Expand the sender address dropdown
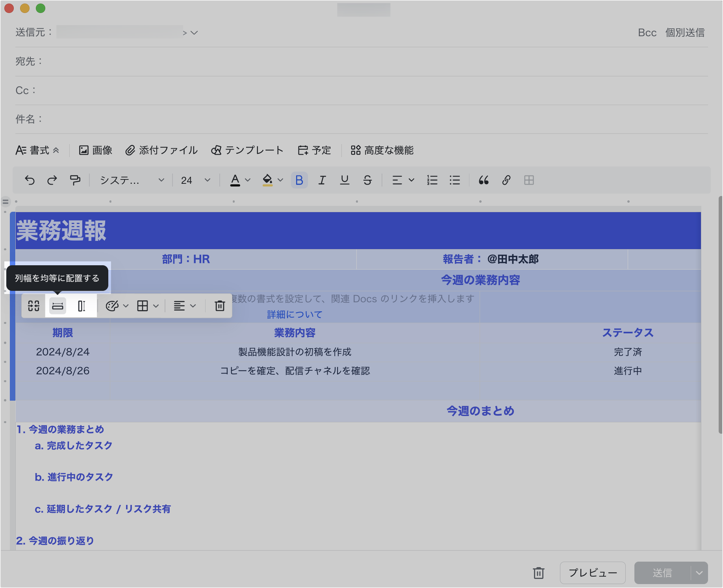 point(194,33)
